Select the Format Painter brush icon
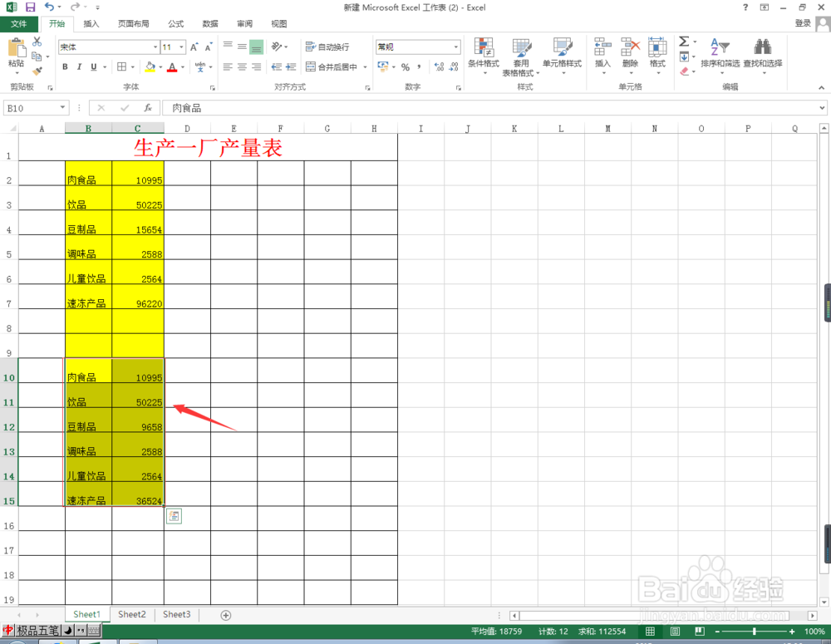Screen dimensions: 831x644 coord(37,71)
